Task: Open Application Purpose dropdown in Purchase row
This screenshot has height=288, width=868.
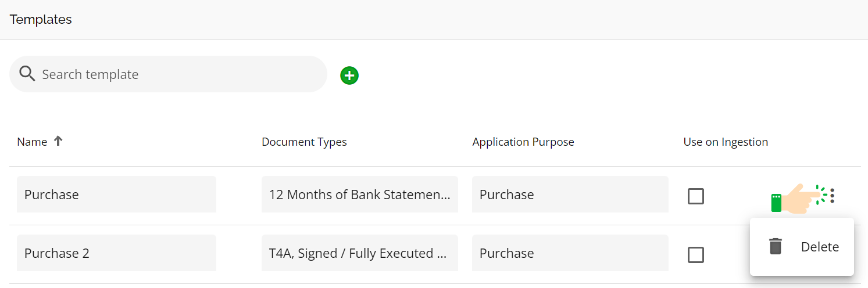Action: coord(570,195)
